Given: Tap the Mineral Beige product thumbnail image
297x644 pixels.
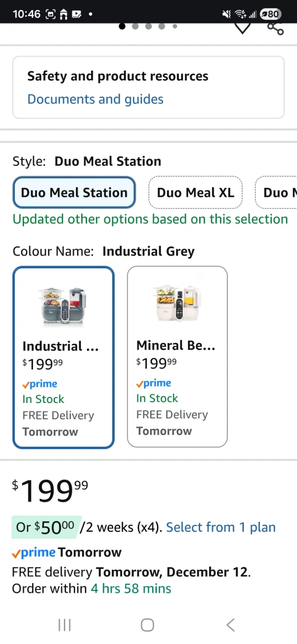Looking at the screenshot, I should click(177, 304).
